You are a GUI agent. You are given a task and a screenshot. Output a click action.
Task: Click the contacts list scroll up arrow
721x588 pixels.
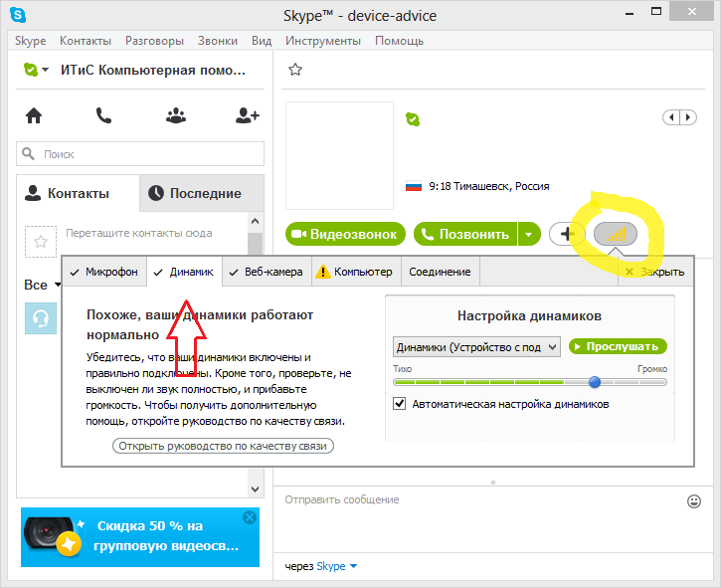(x=256, y=221)
